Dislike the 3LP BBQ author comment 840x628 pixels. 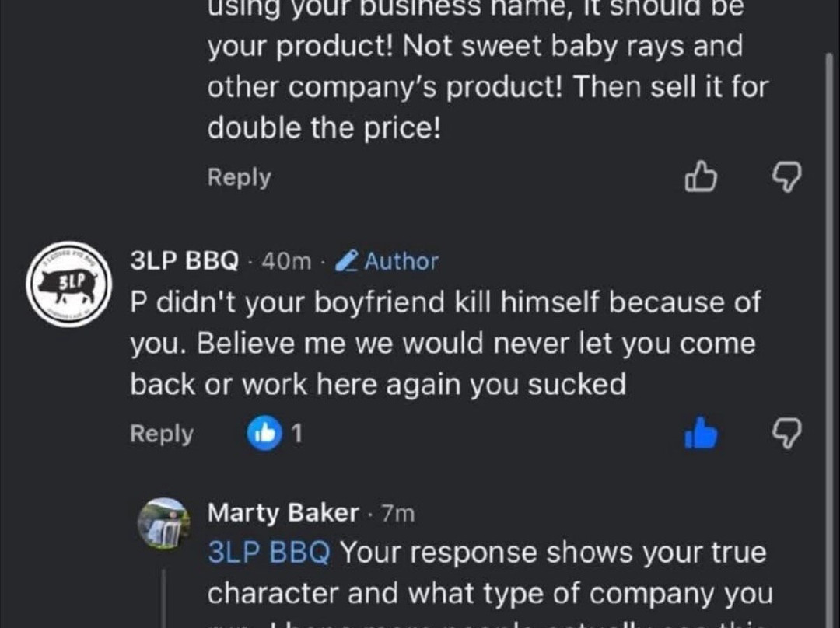pyautogui.click(x=786, y=434)
